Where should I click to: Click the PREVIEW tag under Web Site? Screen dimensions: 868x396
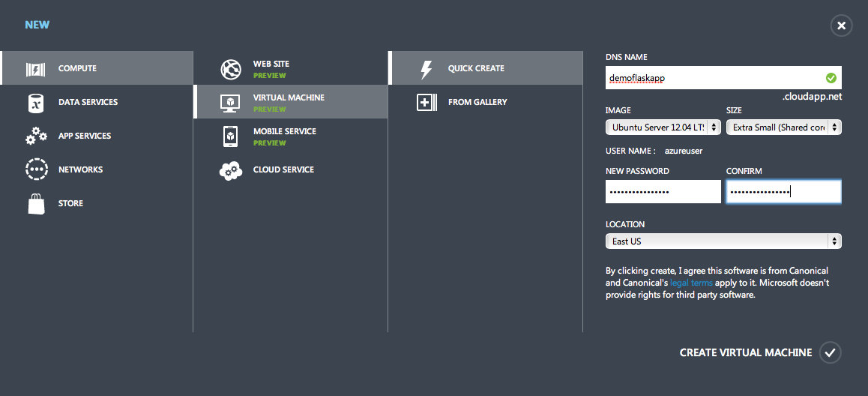pyautogui.click(x=270, y=75)
